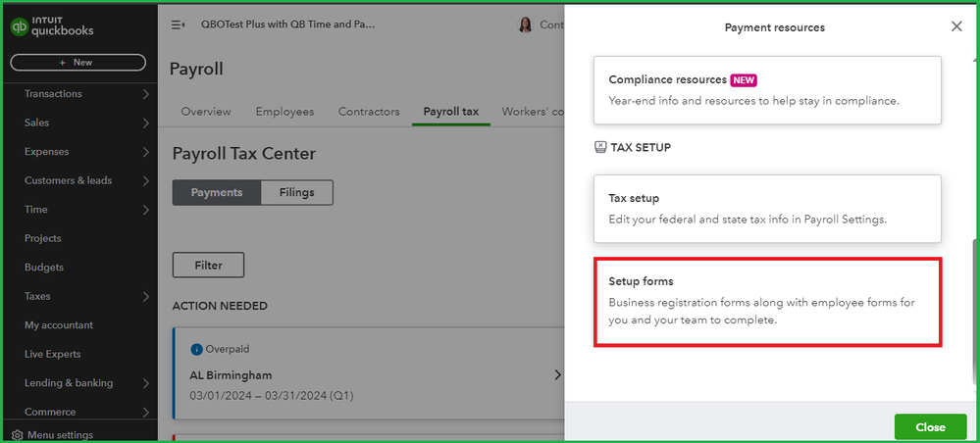Open the Compliance resources card

767,90
